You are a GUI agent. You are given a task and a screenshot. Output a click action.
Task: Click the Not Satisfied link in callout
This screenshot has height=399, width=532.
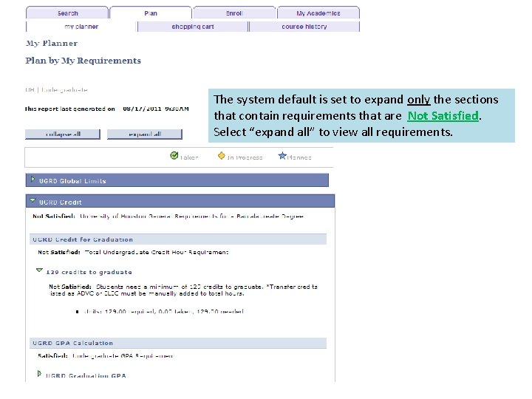click(x=443, y=116)
